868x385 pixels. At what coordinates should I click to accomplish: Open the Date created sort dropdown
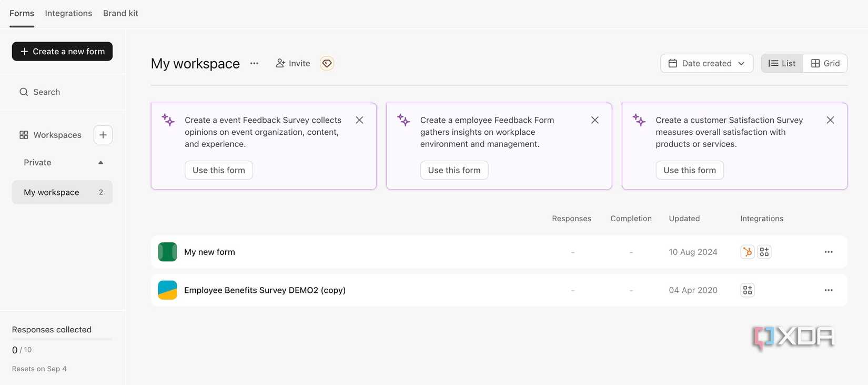706,63
